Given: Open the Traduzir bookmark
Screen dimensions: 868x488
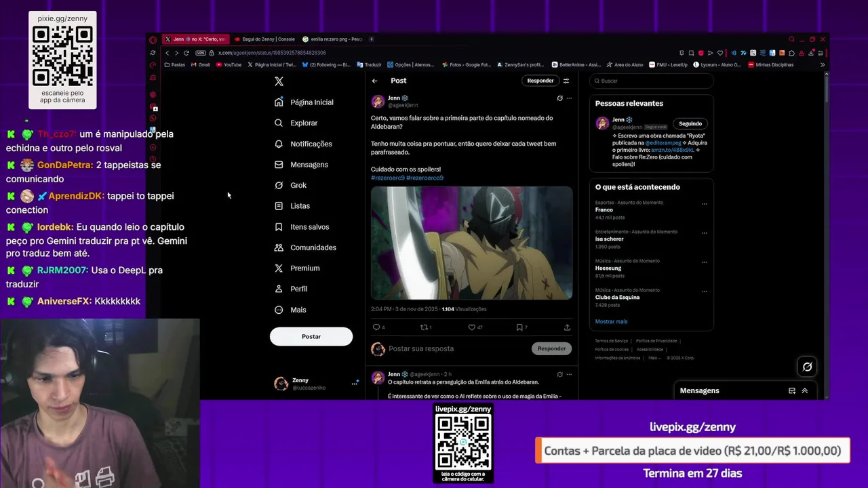Looking at the screenshot, I should click(x=370, y=65).
